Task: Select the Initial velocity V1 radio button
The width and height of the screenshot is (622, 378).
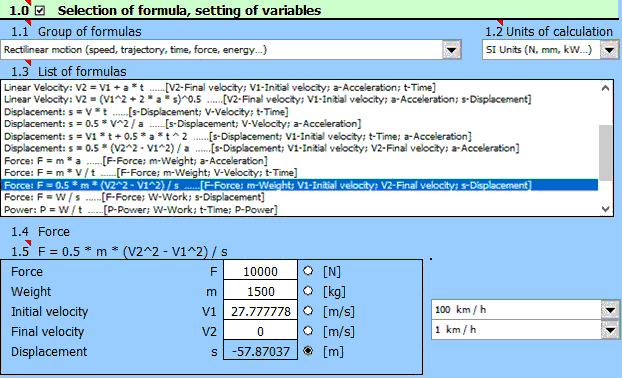Action: [x=308, y=311]
